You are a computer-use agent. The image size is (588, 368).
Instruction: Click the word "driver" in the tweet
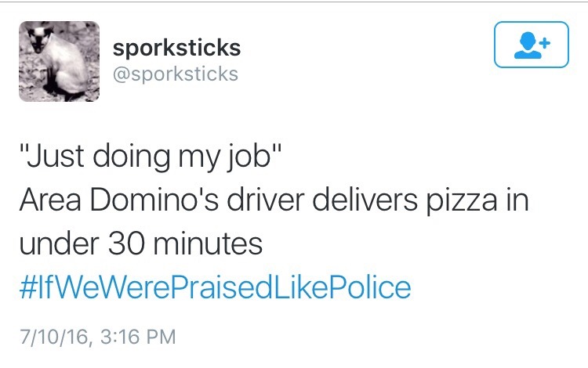(x=262, y=200)
